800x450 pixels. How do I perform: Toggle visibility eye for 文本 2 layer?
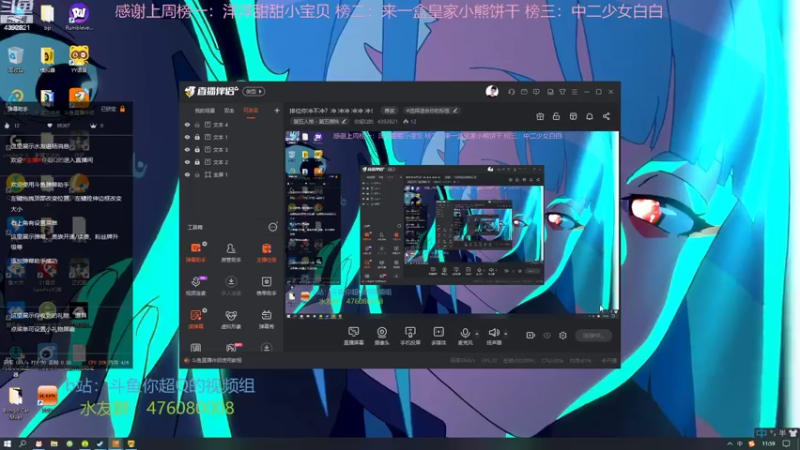click(x=187, y=162)
